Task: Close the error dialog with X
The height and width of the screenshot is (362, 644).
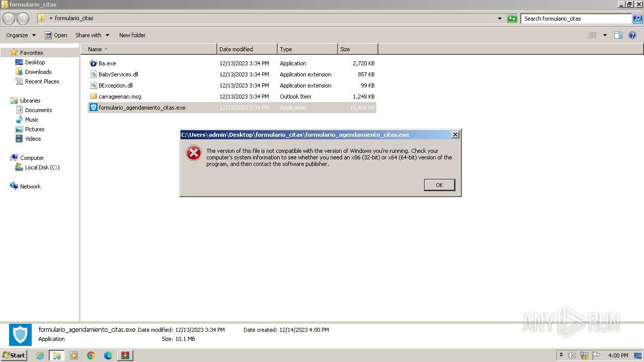Action: pyautogui.click(x=455, y=135)
